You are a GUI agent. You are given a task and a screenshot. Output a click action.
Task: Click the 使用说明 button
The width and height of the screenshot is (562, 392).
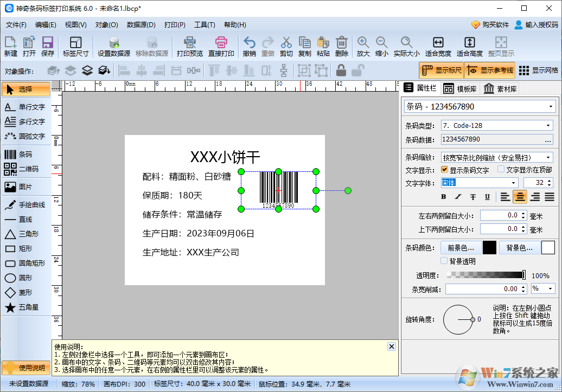[26, 368]
